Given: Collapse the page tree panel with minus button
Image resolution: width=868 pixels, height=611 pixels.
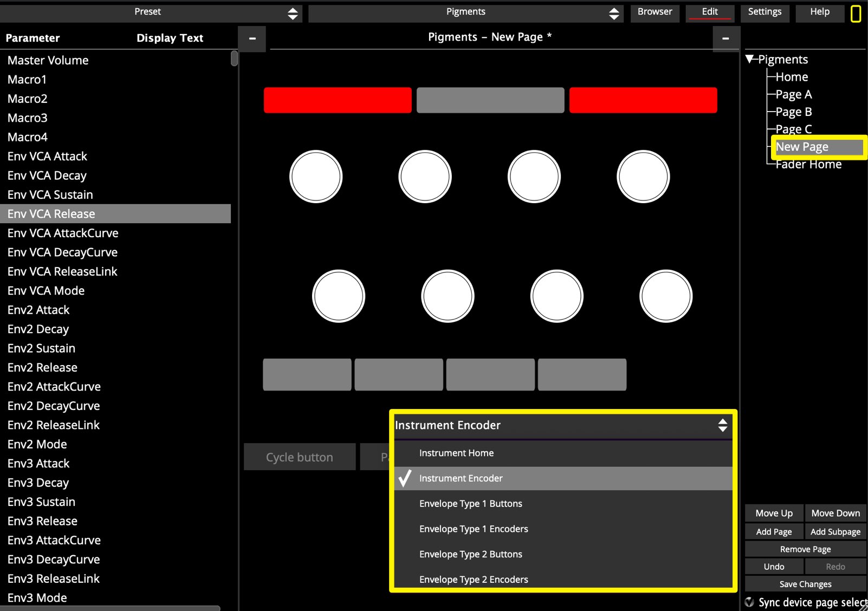Looking at the screenshot, I should point(726,38).
